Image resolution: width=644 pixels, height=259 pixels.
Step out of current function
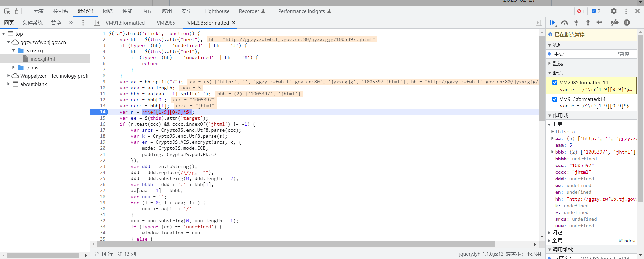coord(588,23)
